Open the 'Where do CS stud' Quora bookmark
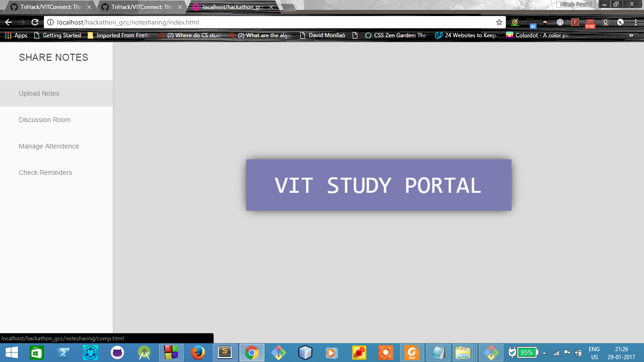 190,35
